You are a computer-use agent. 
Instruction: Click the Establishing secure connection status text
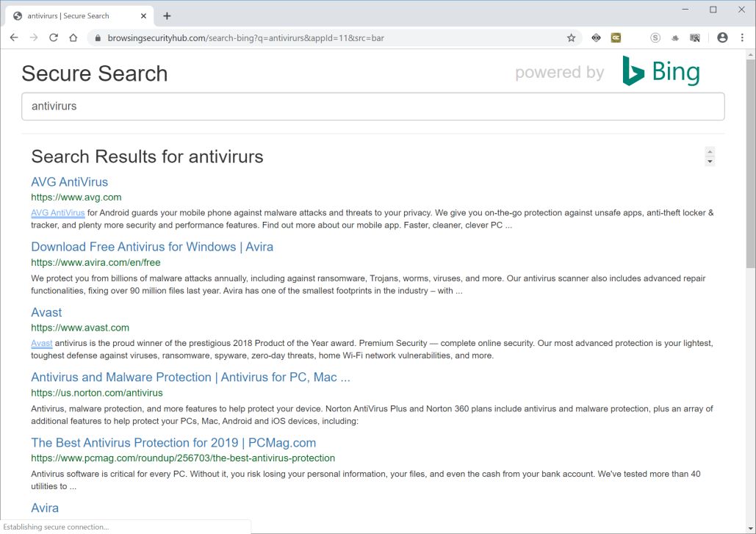[56, 527]
